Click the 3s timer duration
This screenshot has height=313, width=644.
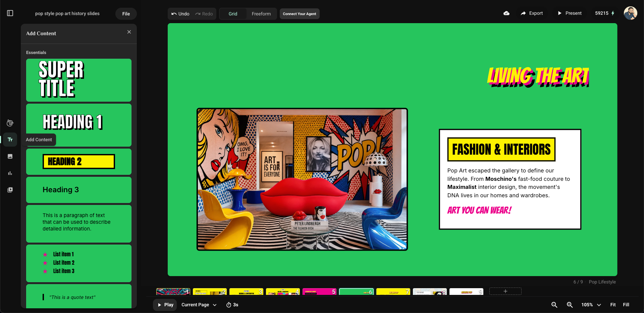tap(232, 305)
